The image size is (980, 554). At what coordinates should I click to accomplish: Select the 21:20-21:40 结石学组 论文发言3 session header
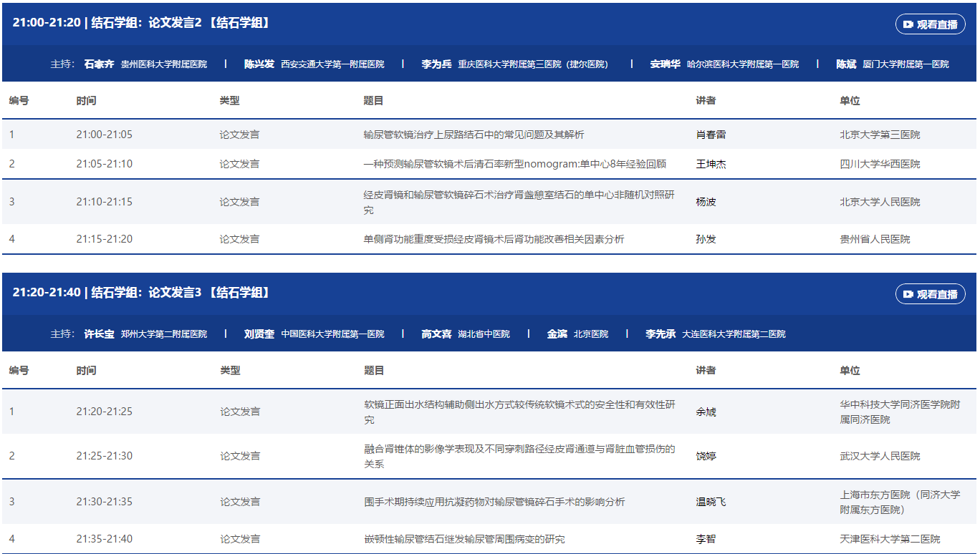pyautogui.click(x=142, y=293)
